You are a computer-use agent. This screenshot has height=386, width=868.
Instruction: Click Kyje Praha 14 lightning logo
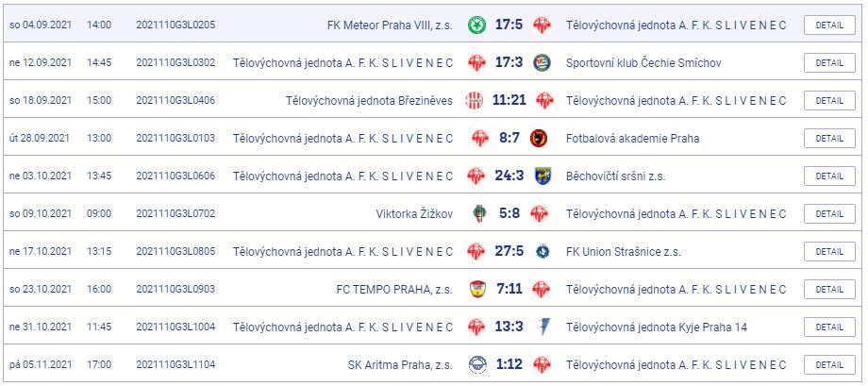[542, 327]
